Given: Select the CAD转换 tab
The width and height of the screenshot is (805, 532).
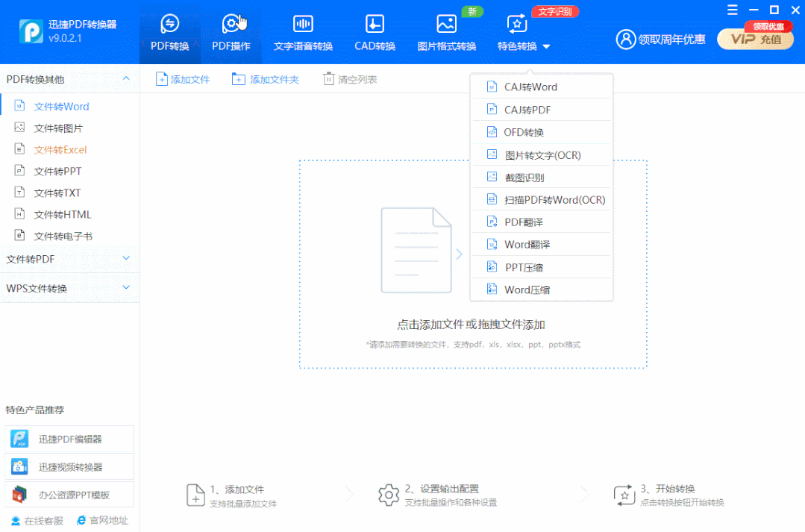Looking at the screenshot, I should tap(375, 33).
